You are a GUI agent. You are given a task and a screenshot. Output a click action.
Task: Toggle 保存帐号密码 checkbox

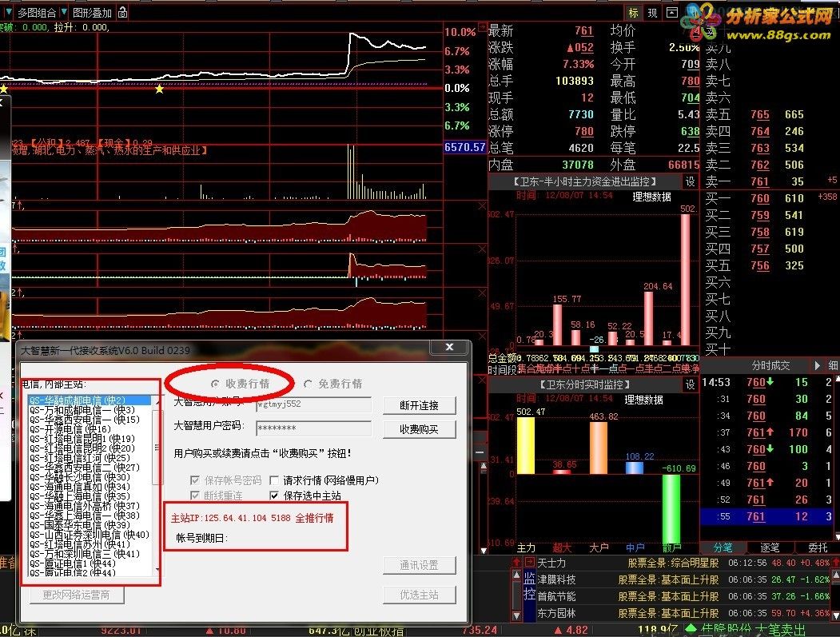coord(195,480)
